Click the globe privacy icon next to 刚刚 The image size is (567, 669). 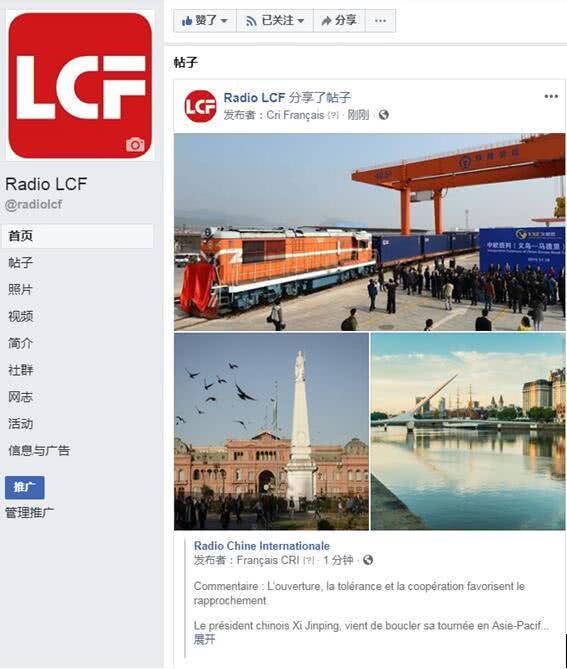384,115
